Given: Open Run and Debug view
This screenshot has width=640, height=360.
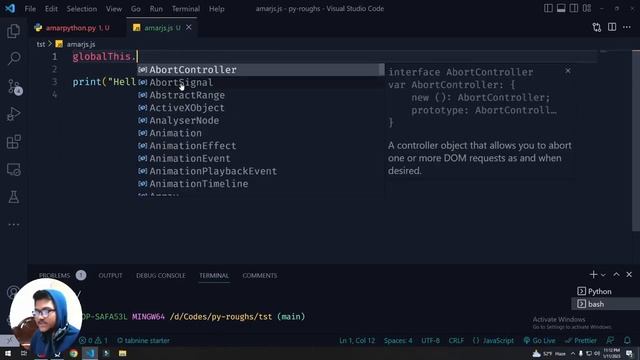Looking at the screenshot, I should click(13, 114).
